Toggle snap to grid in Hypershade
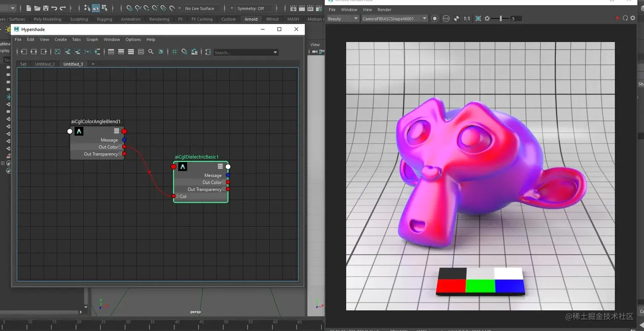 [184, 52]
